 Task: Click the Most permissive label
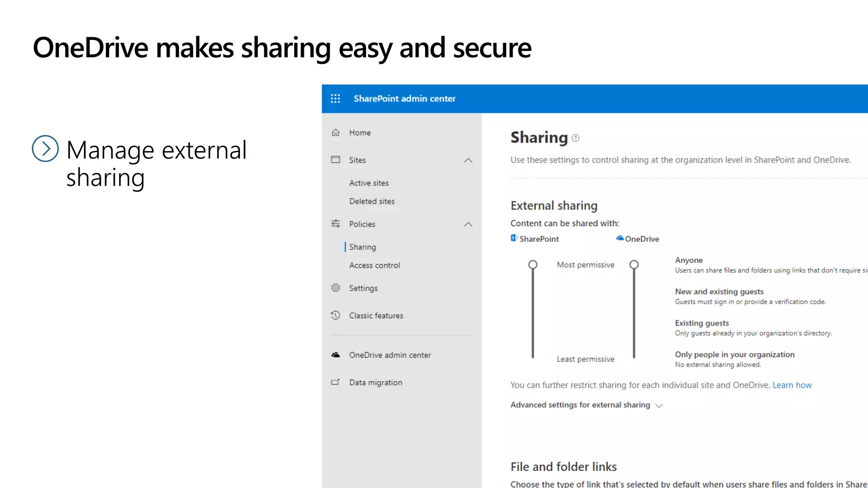[585, 265]
